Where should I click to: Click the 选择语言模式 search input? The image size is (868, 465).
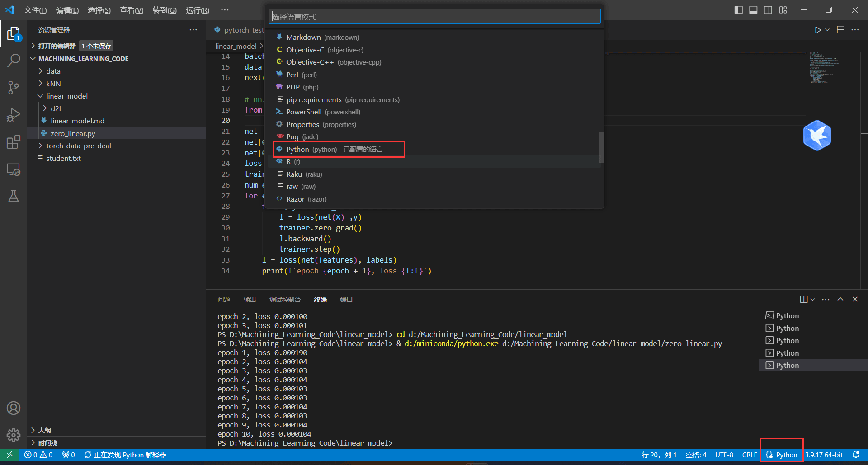click(434, 17)
